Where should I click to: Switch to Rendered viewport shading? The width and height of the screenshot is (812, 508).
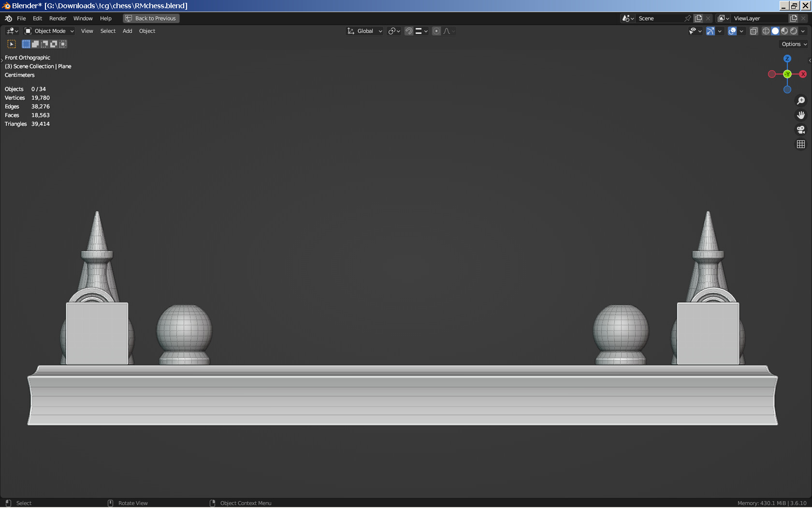coord(794,31)
